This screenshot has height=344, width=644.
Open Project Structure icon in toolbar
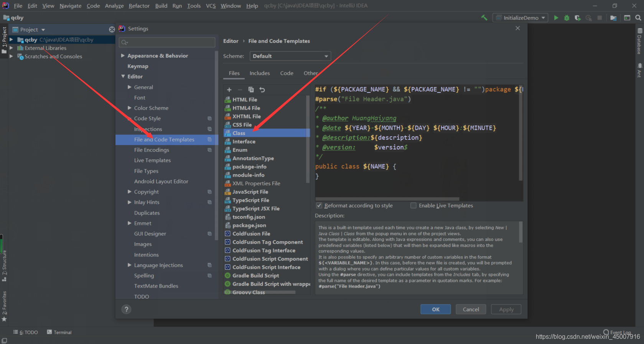(613, 18)
